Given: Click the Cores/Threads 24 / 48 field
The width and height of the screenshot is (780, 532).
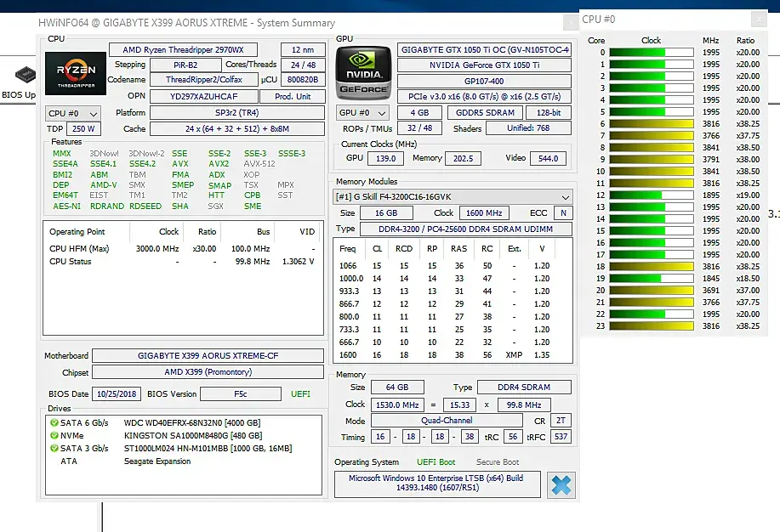Looking at the screenshot, I should coord(303,65).
